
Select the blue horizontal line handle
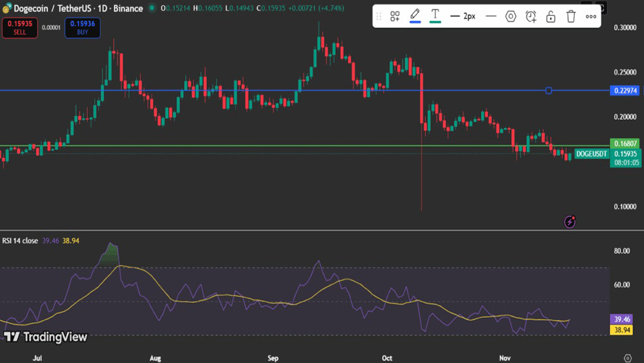coord(548,90)
